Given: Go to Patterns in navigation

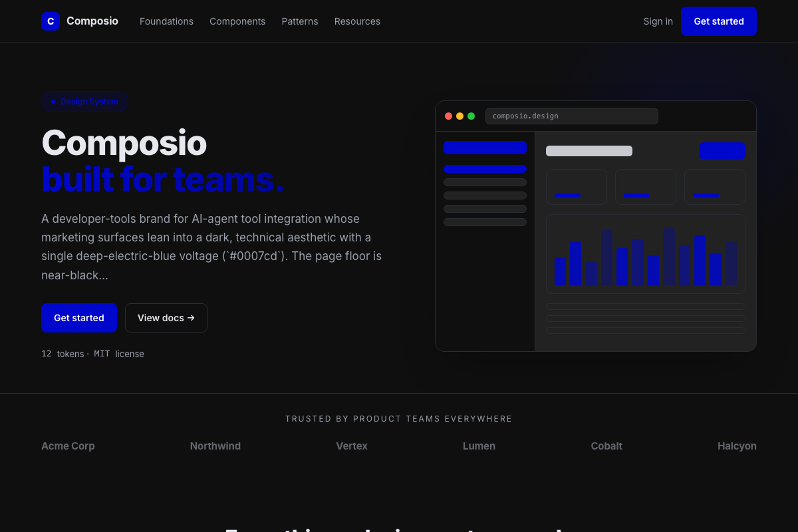Looking at the screenshot, I should 300,21.
